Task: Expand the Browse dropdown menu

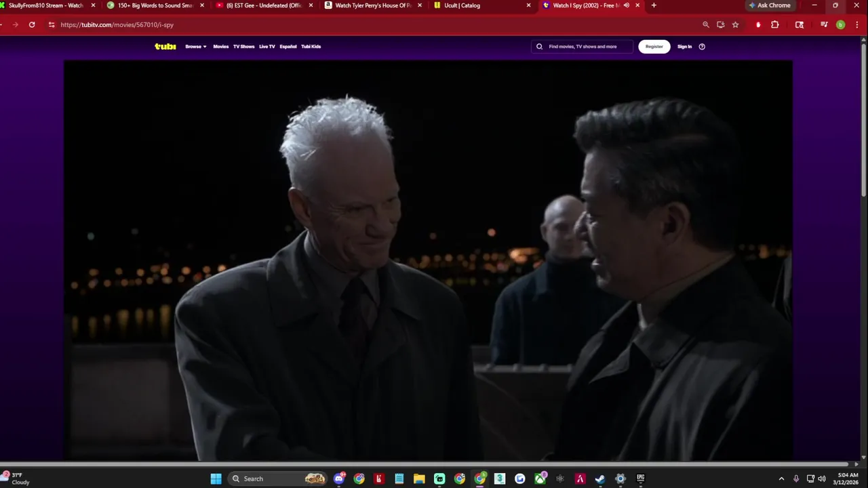Action: coord(195,47)
